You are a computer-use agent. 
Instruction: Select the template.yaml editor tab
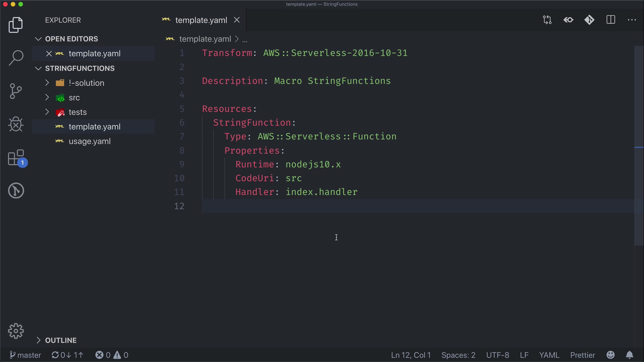tap(201, 20)
